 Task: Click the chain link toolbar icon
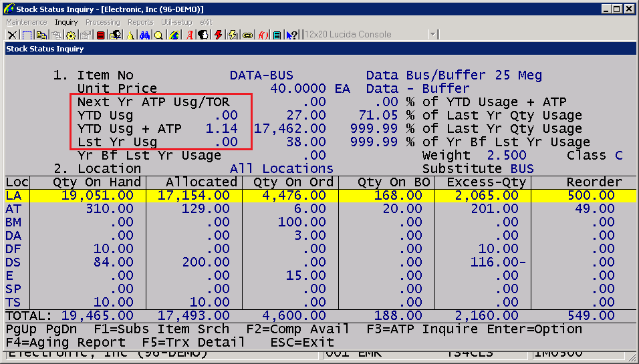[x=247, y=35]
